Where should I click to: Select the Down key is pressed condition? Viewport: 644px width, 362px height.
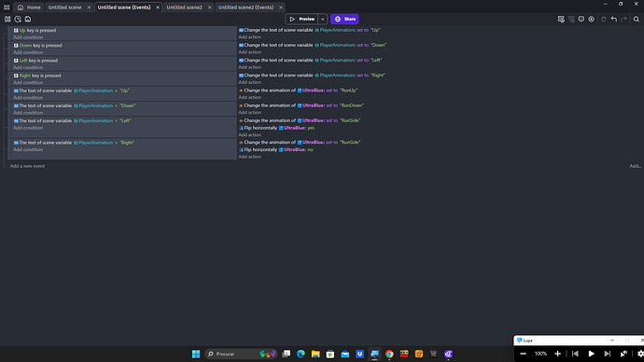coord(37,46)
